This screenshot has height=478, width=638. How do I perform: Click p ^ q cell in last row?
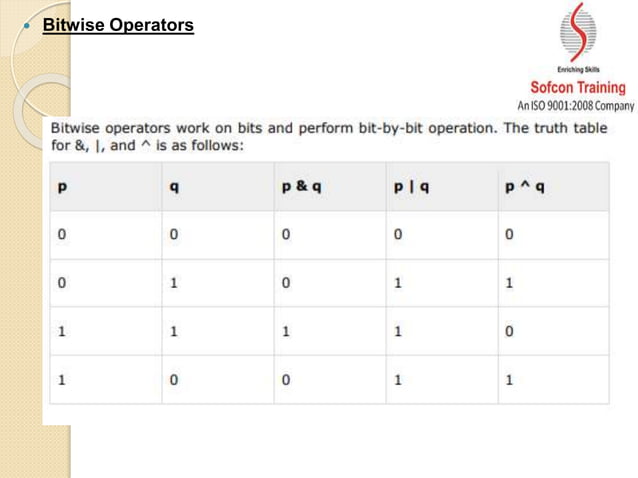coord(553,380)
